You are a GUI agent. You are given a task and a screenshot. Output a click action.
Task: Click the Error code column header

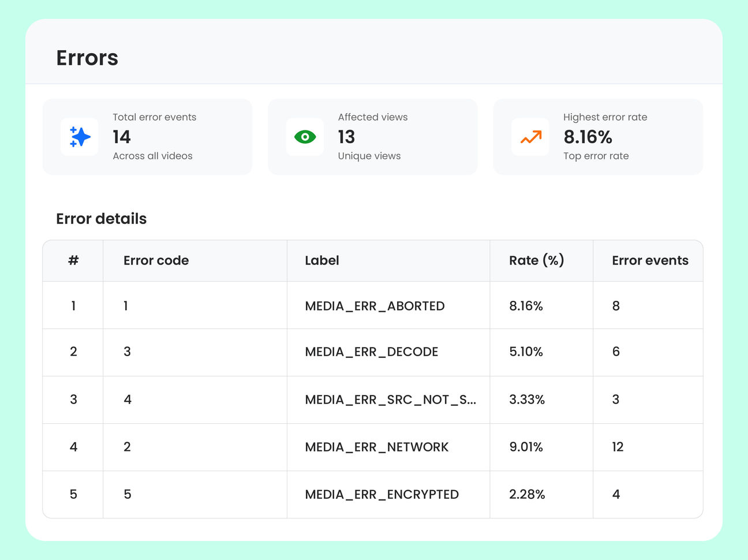tap(156, 260)
